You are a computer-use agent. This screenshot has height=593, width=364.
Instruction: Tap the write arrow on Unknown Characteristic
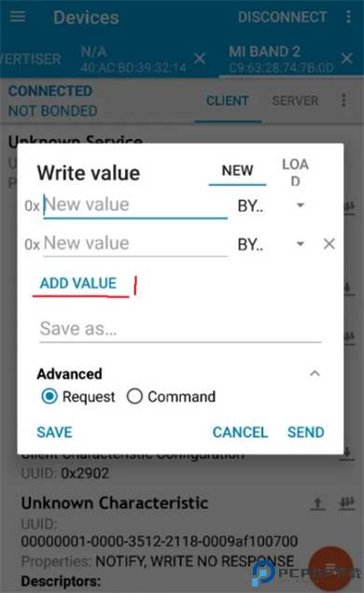pos(318,503)
